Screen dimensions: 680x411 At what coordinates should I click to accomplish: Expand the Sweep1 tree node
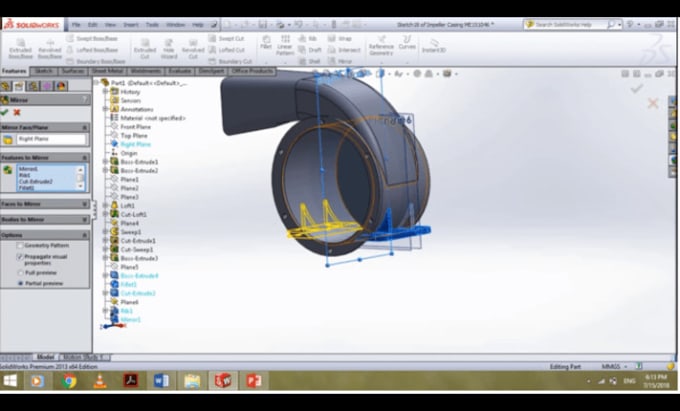click(105, 232)
